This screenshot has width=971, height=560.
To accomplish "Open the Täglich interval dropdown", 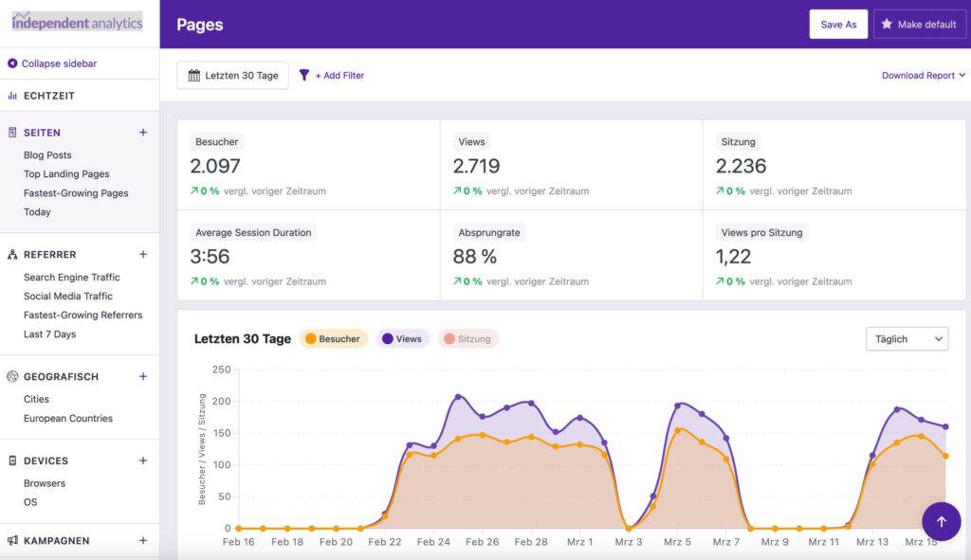I will 907,338.
